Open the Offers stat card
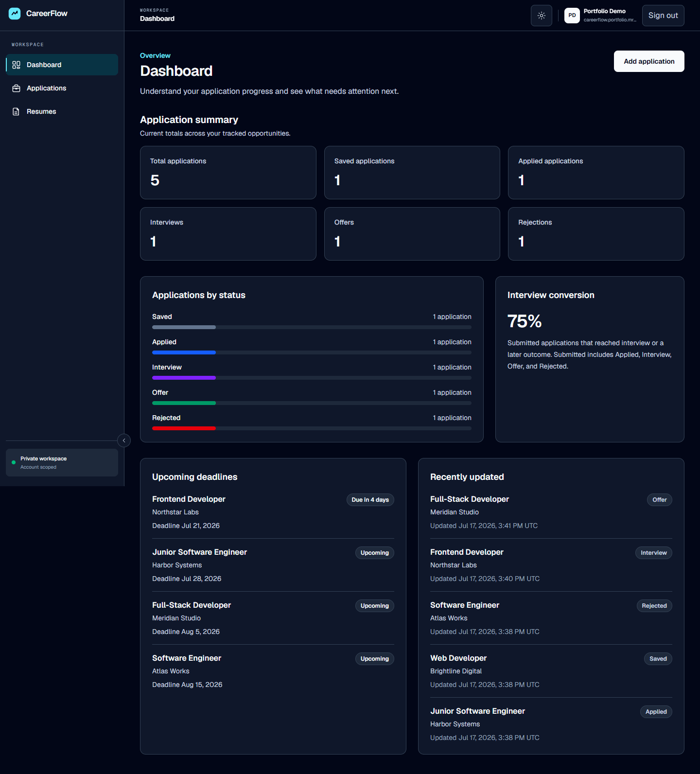700x774 pixels. tap(412, 234)
